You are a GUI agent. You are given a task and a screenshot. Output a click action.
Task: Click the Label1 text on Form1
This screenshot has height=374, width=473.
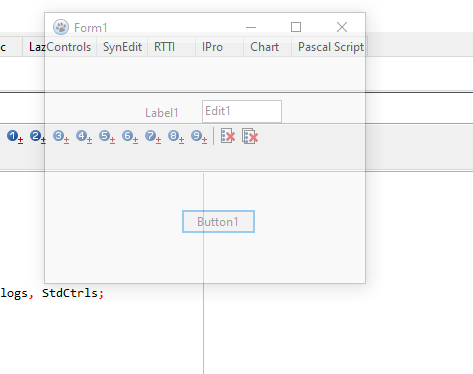162,113
